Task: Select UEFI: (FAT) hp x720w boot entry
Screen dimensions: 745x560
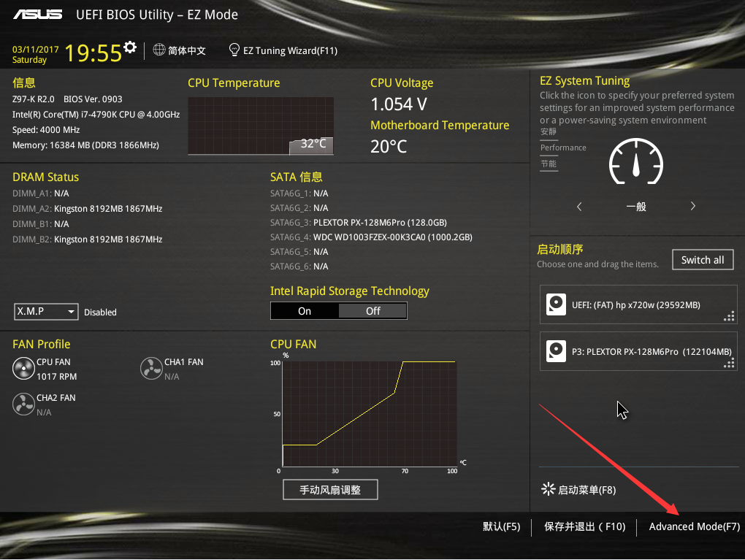Action: click(x=638, y=304)
